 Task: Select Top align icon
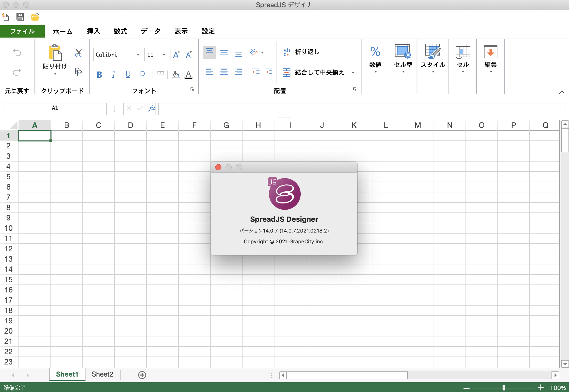(210, 53)
